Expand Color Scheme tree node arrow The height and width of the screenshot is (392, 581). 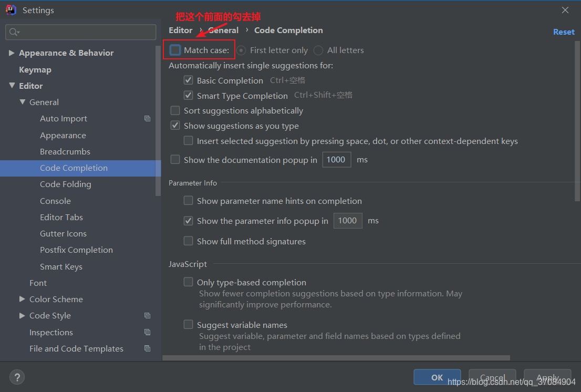coord(22,299)
